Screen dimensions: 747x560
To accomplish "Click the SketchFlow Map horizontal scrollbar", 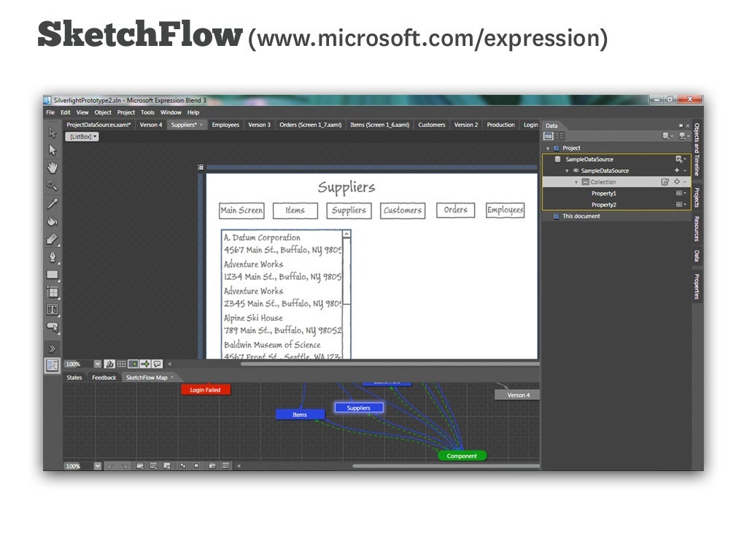I will [x=446, y=466].
